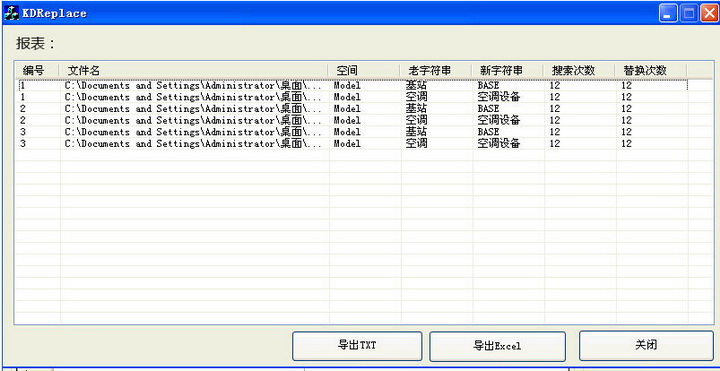Sort by the 编号 column header
This screenshot has width=720, height=371.
click(37, 71)
